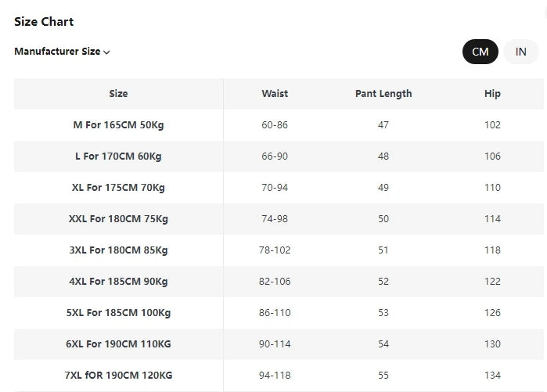Select the 3XL For 180CM 85Kg row
This screenshot has height=392, width=547.
279,250
